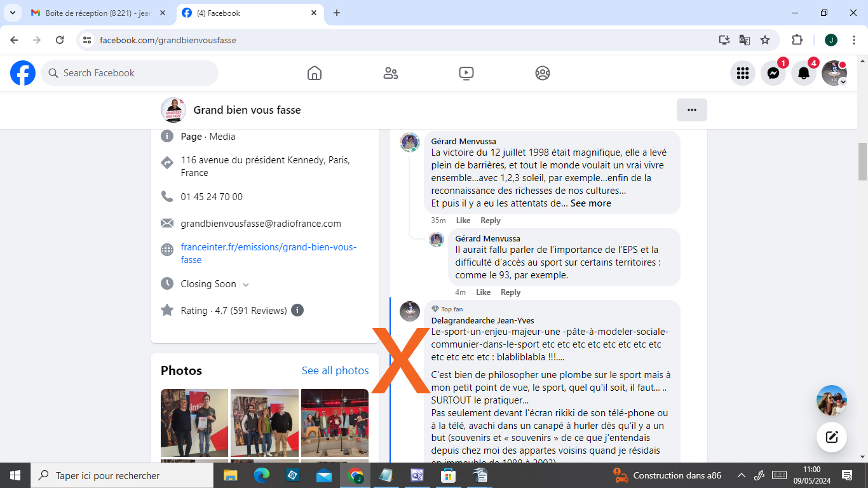Open the Video (Watch) icon
Viewport: 868px width, 488px height.
(466, 73)
